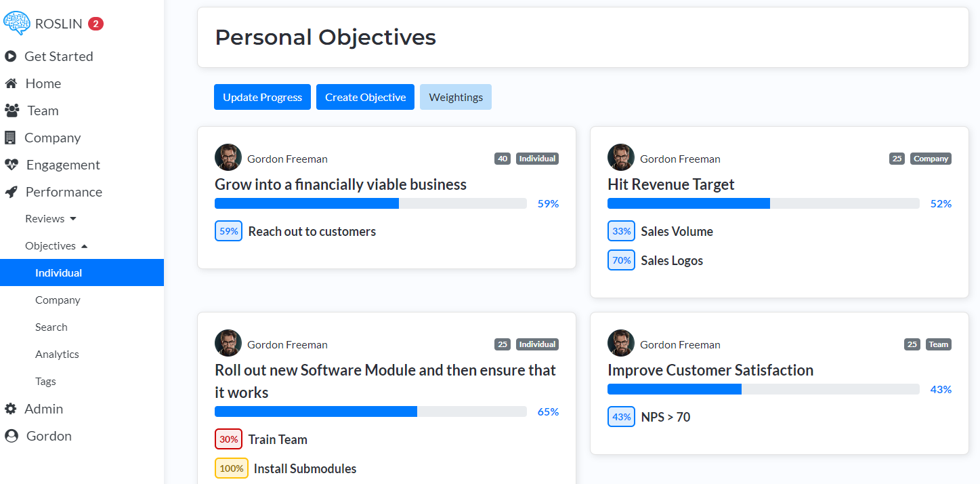
Task: Open the Analytics menu item
Action: pyautogui.click(x=57, y=354)
